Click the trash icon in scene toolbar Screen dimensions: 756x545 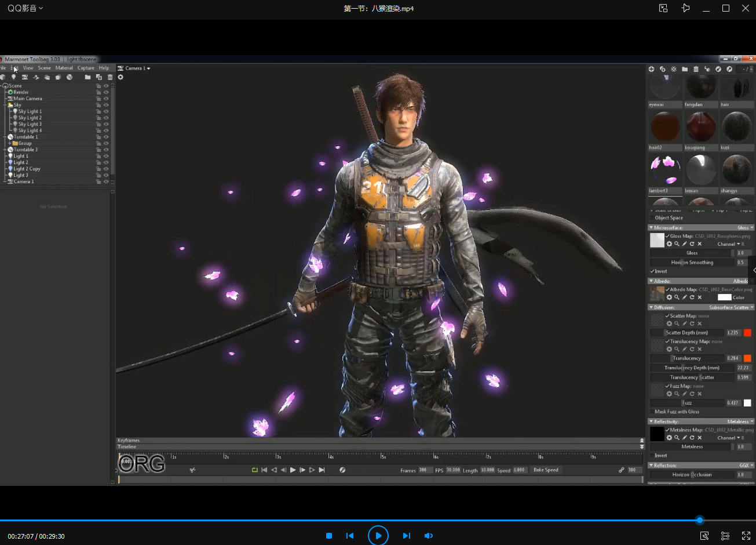coord(110,77)
